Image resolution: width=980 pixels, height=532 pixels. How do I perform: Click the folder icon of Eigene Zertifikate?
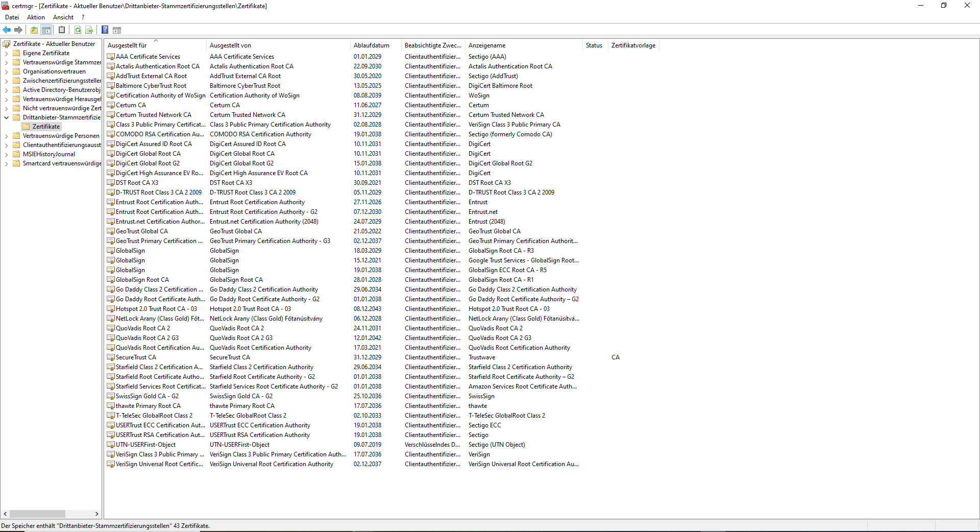click(x=16, y=53)
